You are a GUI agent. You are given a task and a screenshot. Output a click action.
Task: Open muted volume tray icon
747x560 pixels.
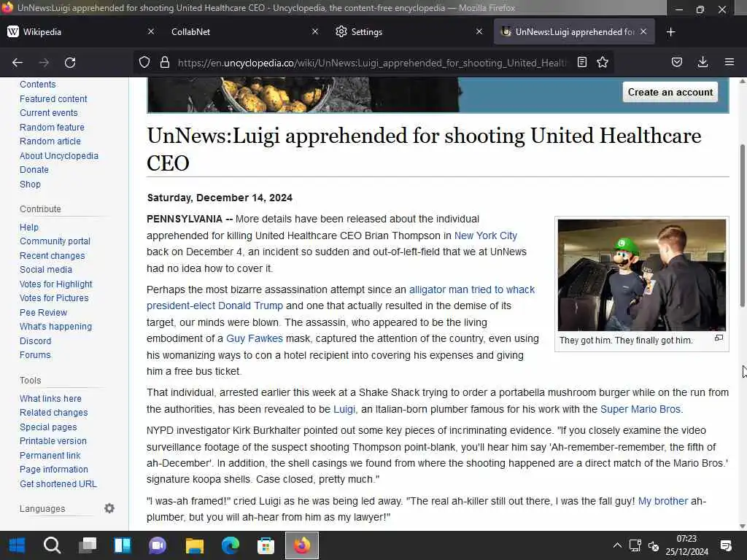(x=654, y=546)
